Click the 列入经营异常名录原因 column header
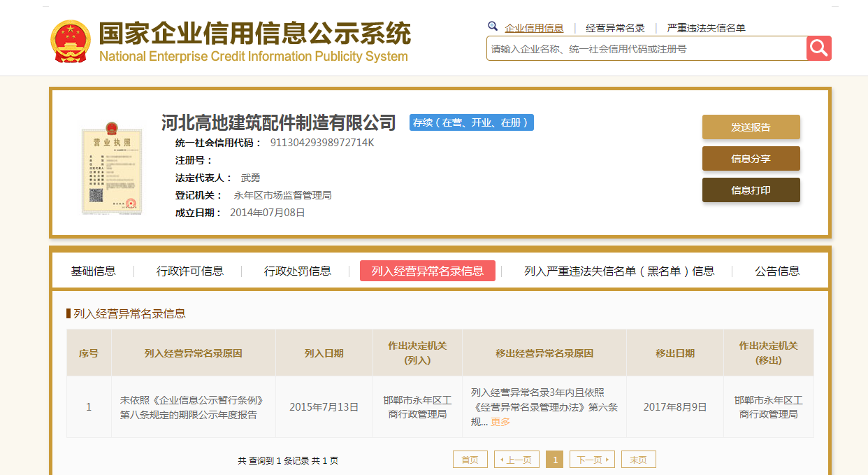The image size is (868, 475). click(x=194, y=353)
